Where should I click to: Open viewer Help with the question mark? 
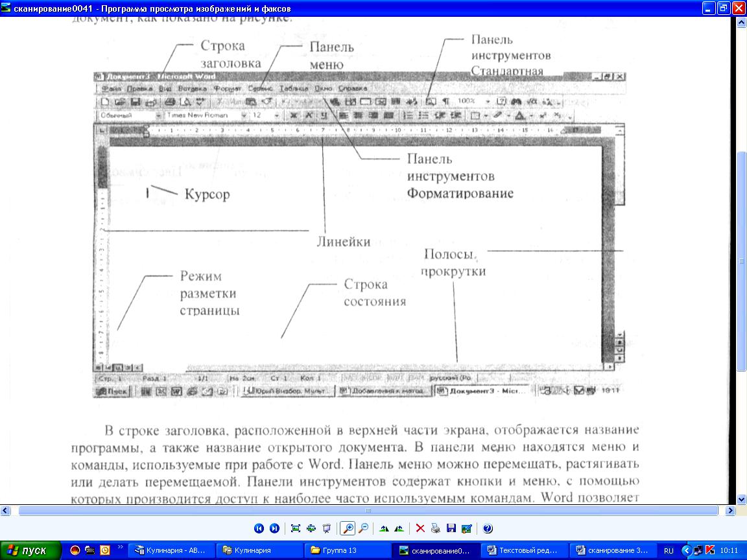click(x=488, y=528)
